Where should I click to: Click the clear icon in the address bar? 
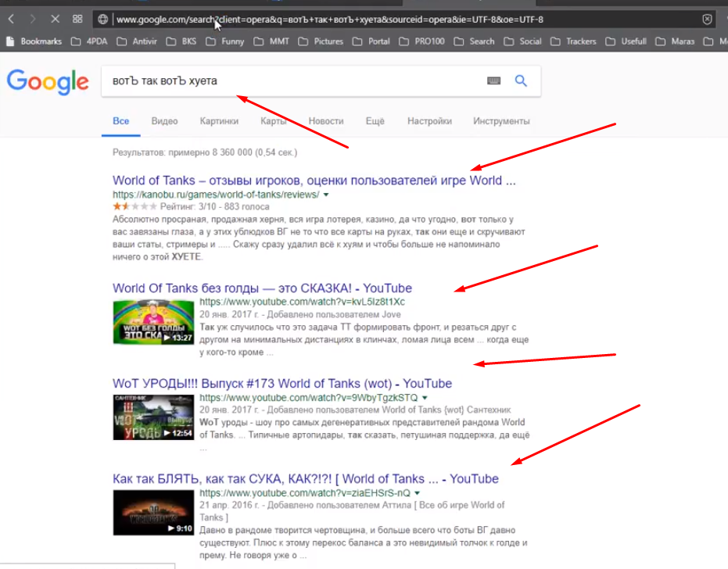point(707,19)
